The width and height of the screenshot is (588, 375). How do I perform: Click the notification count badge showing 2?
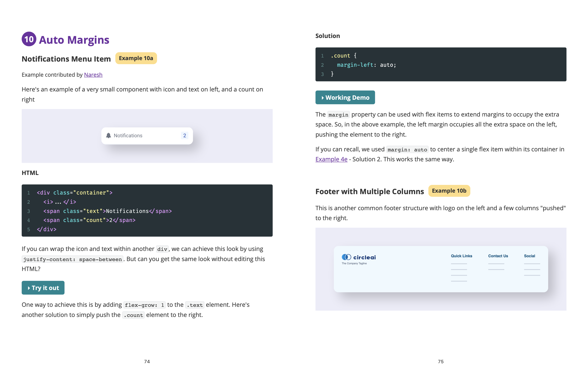185,136
